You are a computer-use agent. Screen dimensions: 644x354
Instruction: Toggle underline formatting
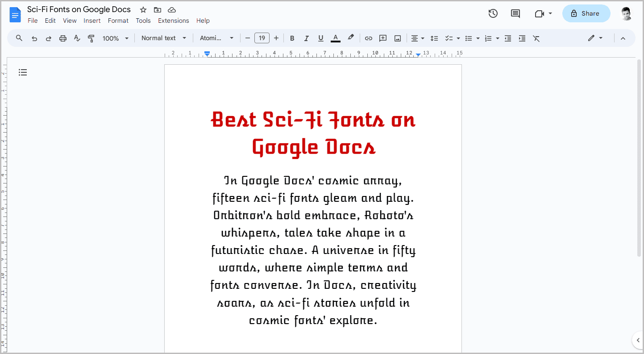click(321, 38)
